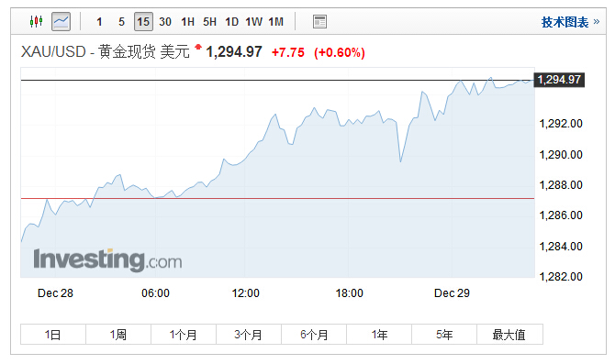Screen dimensions: 615x364
Task: Select the area line chart icon
Action: 61,21
